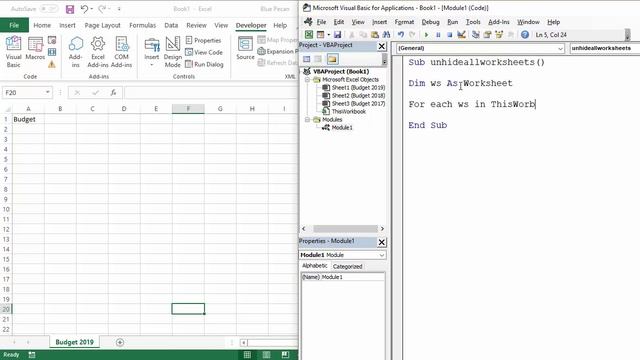Select the Budget 2019 sheet tab
This screenshot has height=360, width=640.
tap(74, 342)
